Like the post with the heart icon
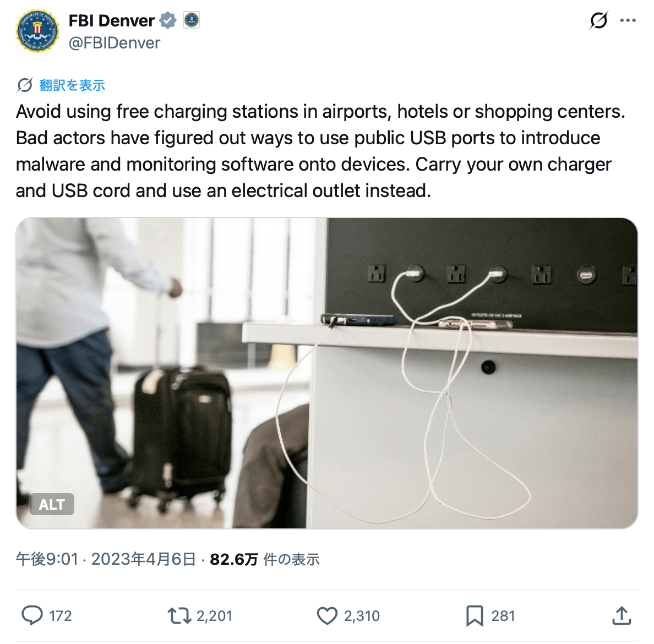The width and height of the screenshot is (654, 644). [327, 615]
